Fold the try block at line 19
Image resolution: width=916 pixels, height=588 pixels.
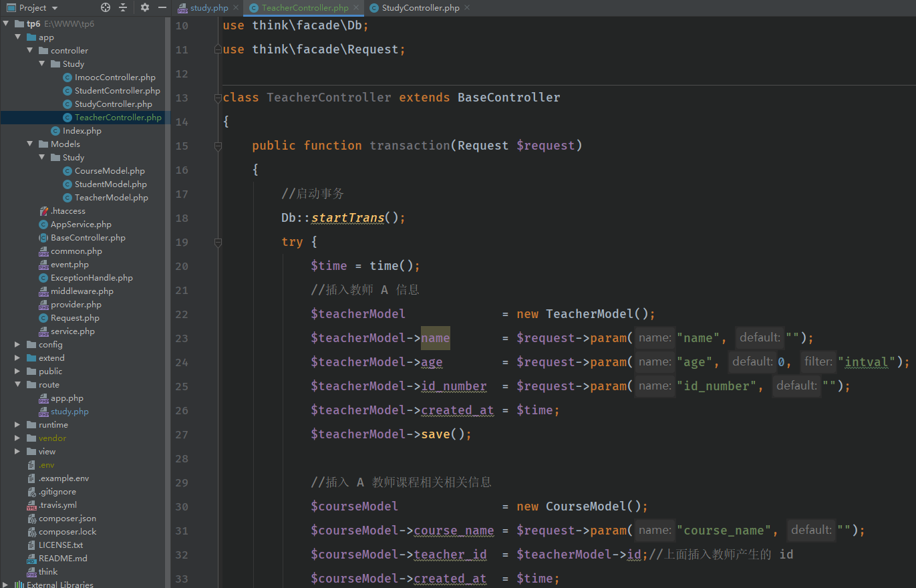click(218, 242)
